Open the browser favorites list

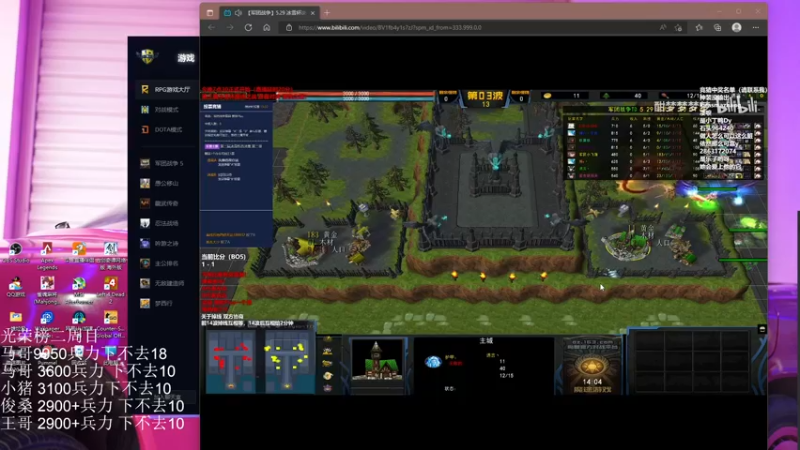tap(699, 28)
